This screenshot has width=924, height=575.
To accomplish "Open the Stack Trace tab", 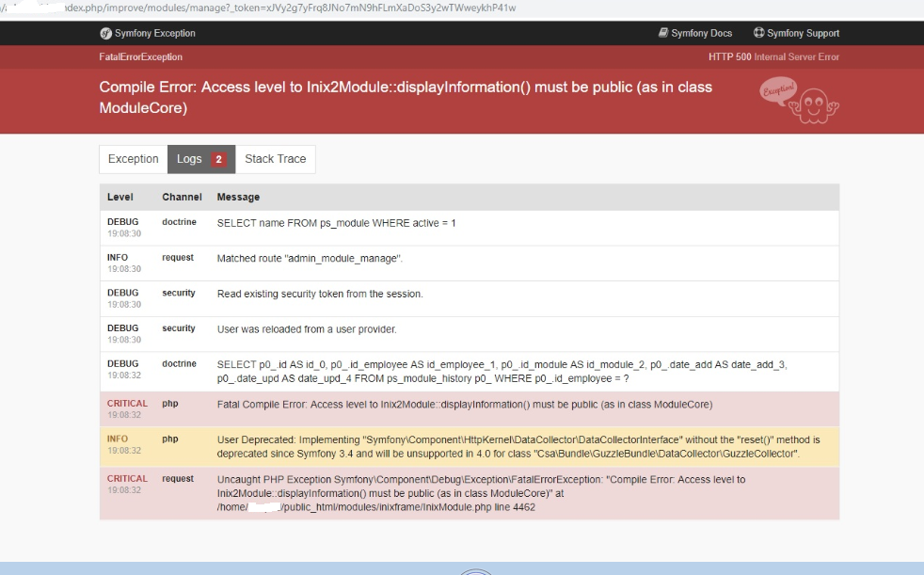I will click(x=275, y=159).
